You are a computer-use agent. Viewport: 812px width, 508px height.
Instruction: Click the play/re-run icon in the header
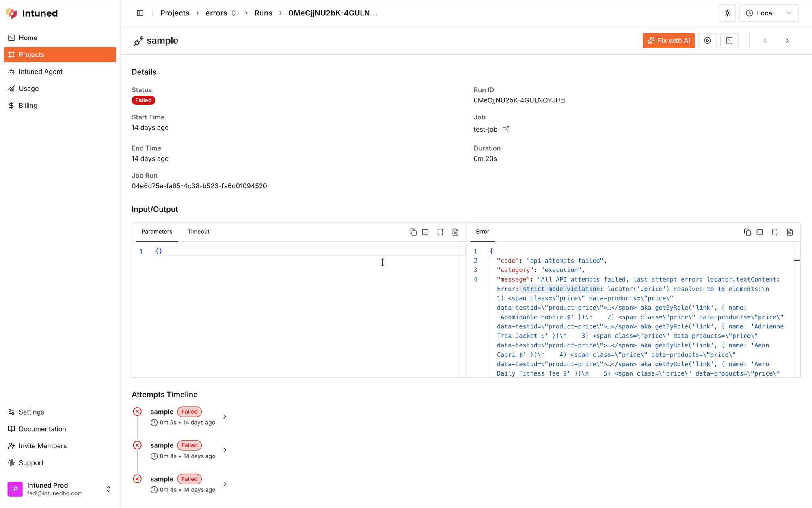708,40
